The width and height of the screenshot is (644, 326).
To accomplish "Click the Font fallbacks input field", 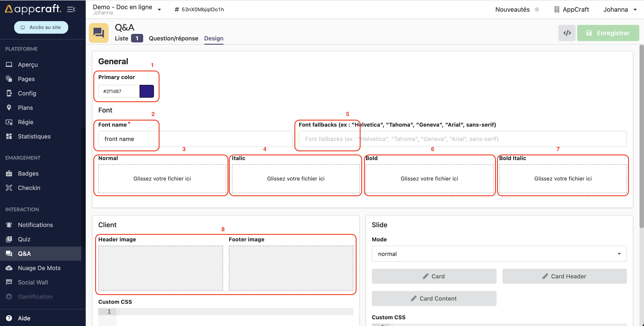I will (462, 139).
